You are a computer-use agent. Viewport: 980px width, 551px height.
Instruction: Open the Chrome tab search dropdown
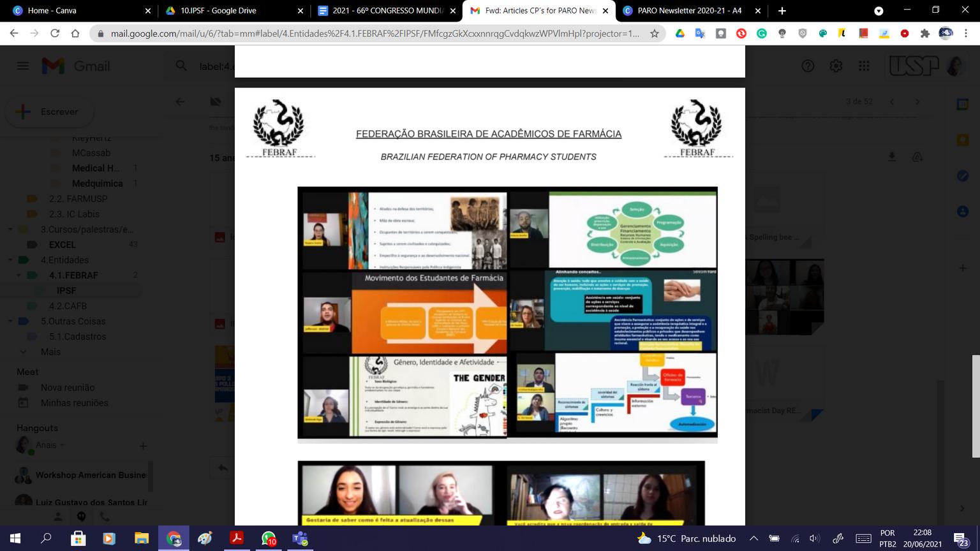click(879, 11)
